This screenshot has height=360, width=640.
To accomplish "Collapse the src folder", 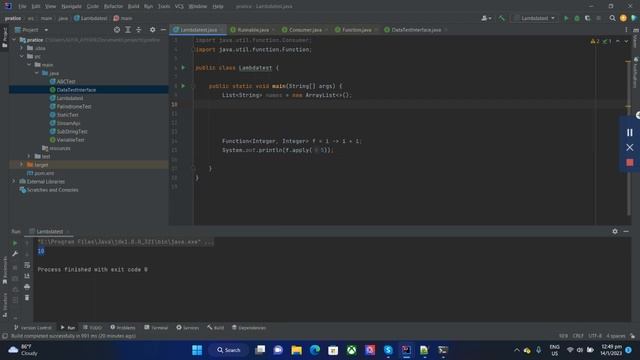I will coord(22,56).
